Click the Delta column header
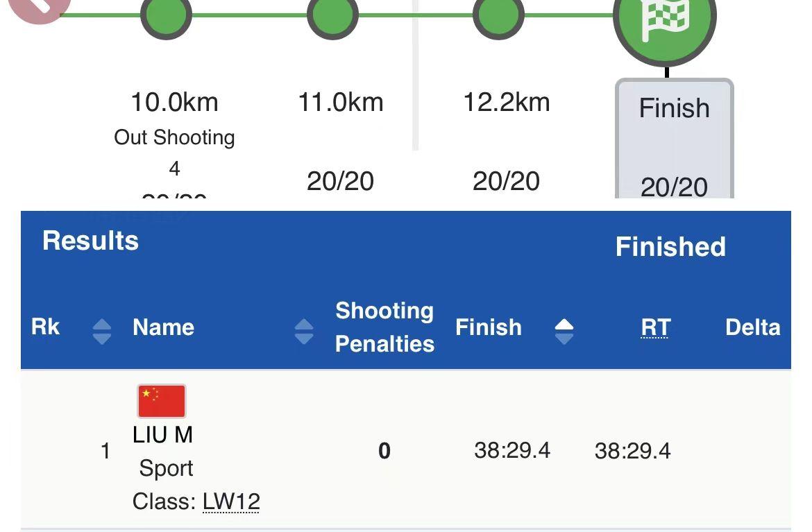 coord(752,327)
